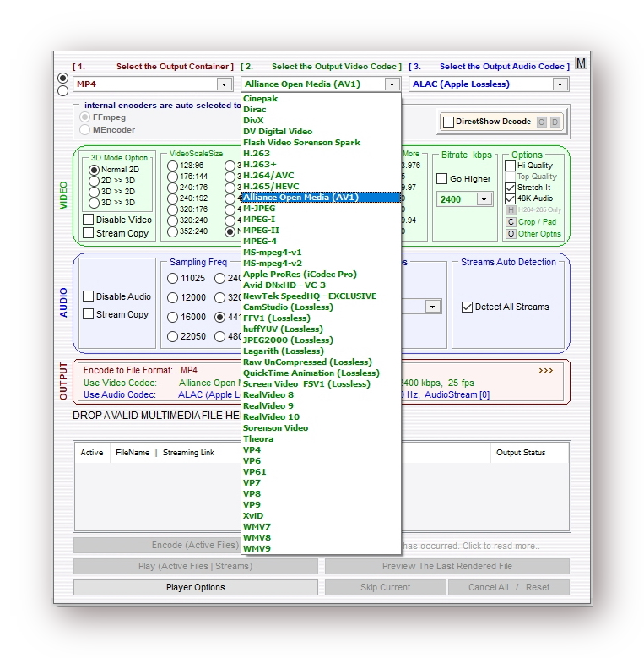Pick RealVideo 10 from the list
This screenshot has width=644, height=658.
pyautogui.click(x=322, y=417)
